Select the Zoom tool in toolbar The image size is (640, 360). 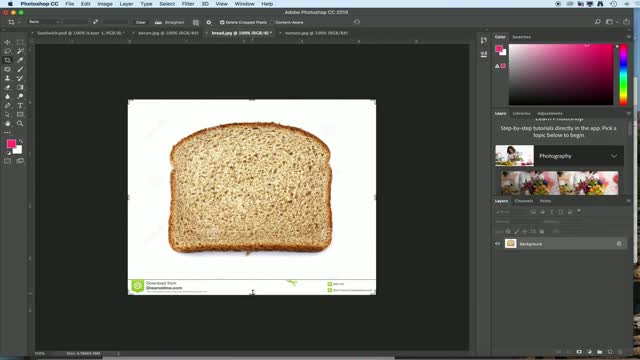[20, 123]
